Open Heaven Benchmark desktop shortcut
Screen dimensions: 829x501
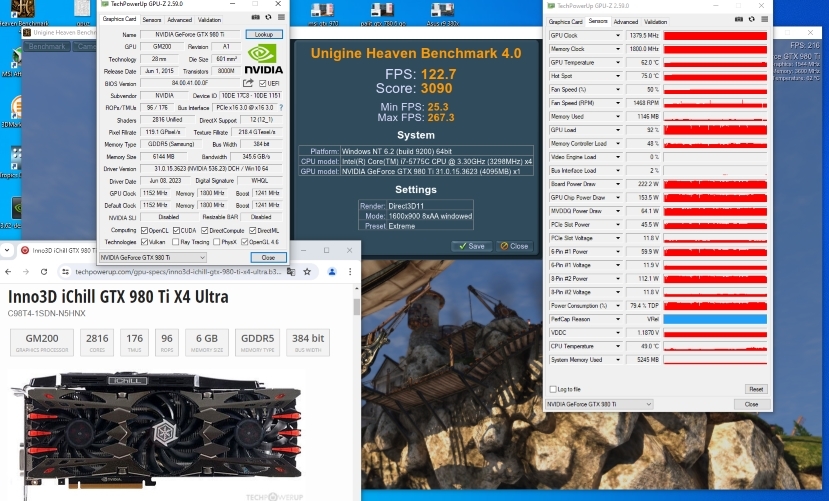click(x=21, y=14)
